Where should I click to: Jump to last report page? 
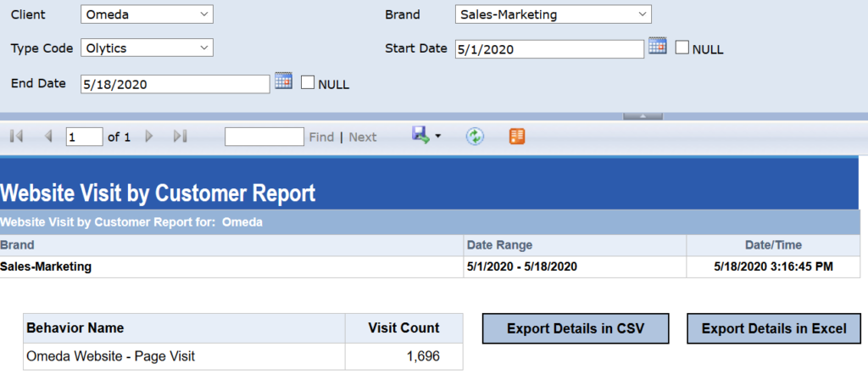180,137
